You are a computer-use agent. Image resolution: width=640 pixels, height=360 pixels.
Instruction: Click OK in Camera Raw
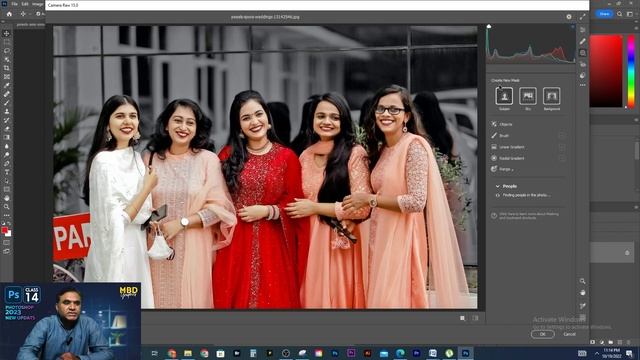542,334
